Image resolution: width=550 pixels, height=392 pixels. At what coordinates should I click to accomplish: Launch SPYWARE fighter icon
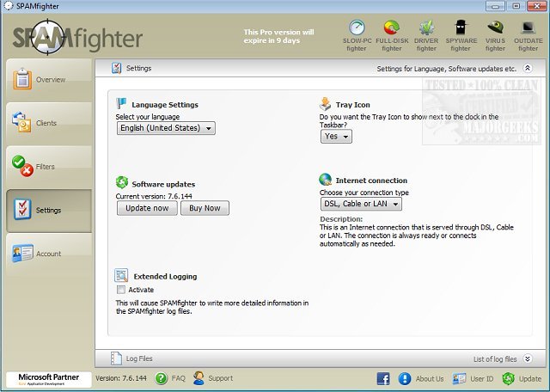(461, 35)
